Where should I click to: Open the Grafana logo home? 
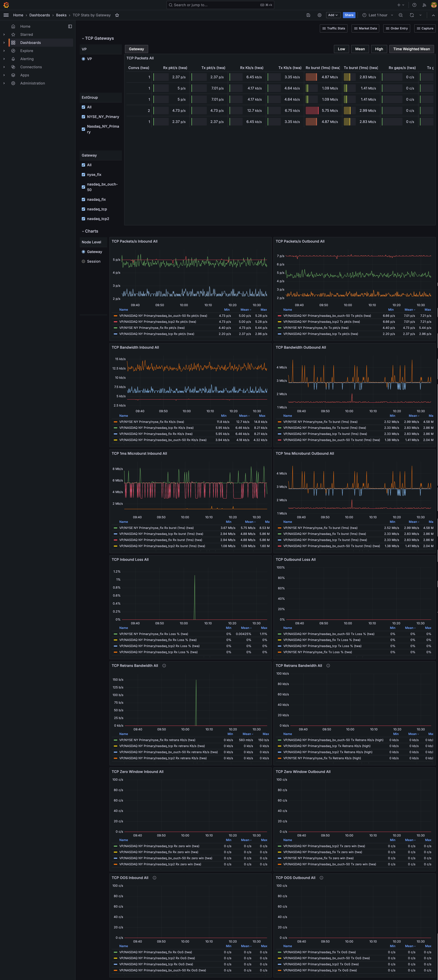click(6, 5)
